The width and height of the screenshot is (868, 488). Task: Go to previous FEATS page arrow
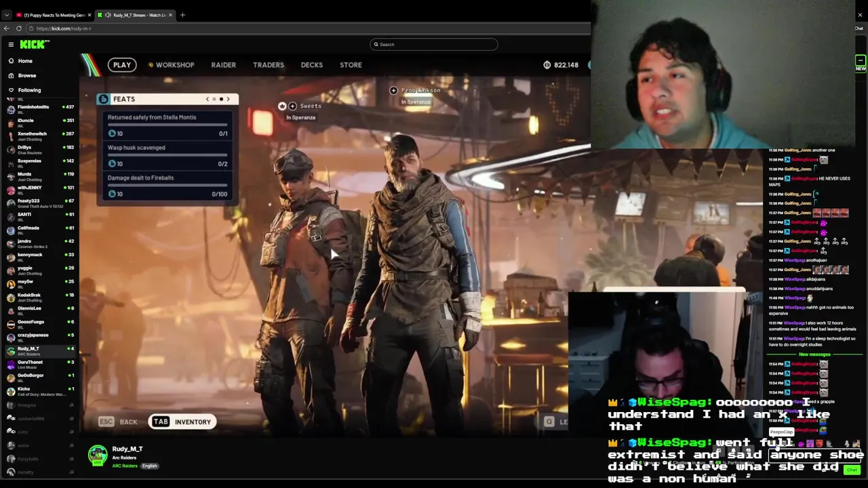click(x=208, y=99)
